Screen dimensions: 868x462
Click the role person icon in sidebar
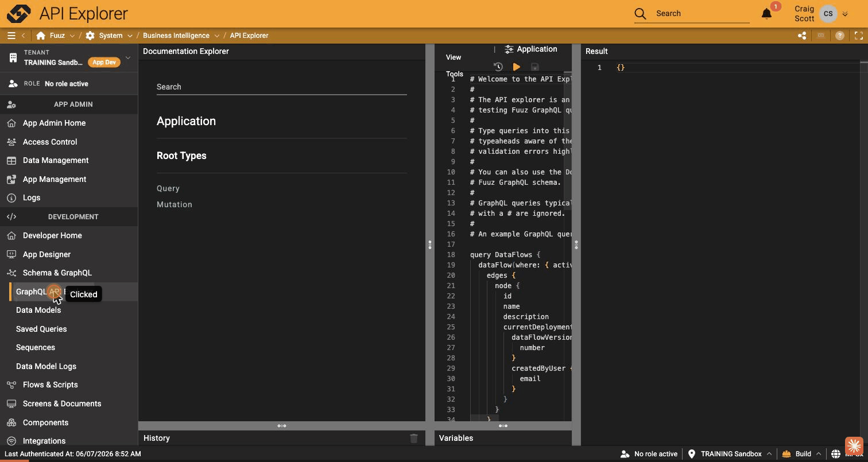[13, 84]
